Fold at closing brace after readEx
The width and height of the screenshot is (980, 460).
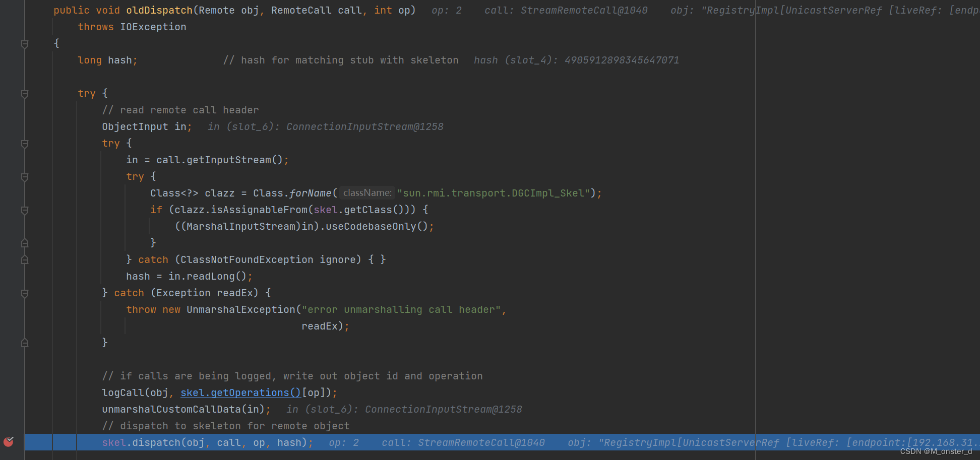coord(25,343)
